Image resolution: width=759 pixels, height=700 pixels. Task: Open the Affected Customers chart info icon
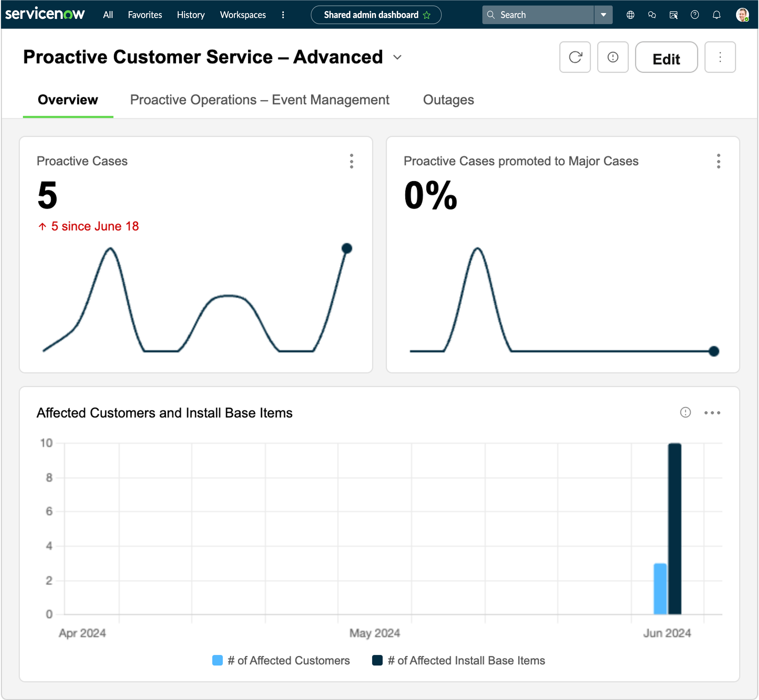coord(685,412)
